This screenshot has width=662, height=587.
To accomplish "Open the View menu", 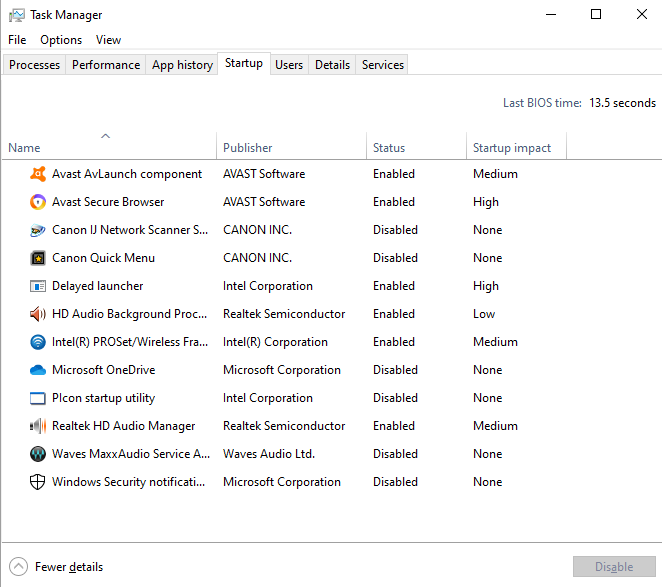I will point(109,40).
